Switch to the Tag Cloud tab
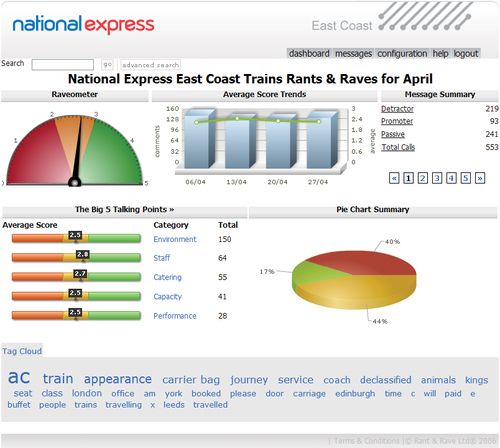500x448 pixels. [x=22, y=351]
